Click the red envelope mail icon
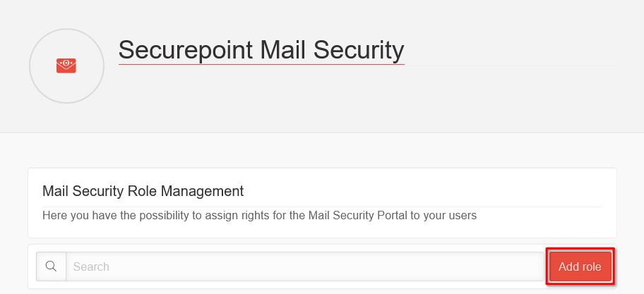This screenshot has height=294, width=644. point(66,66)
